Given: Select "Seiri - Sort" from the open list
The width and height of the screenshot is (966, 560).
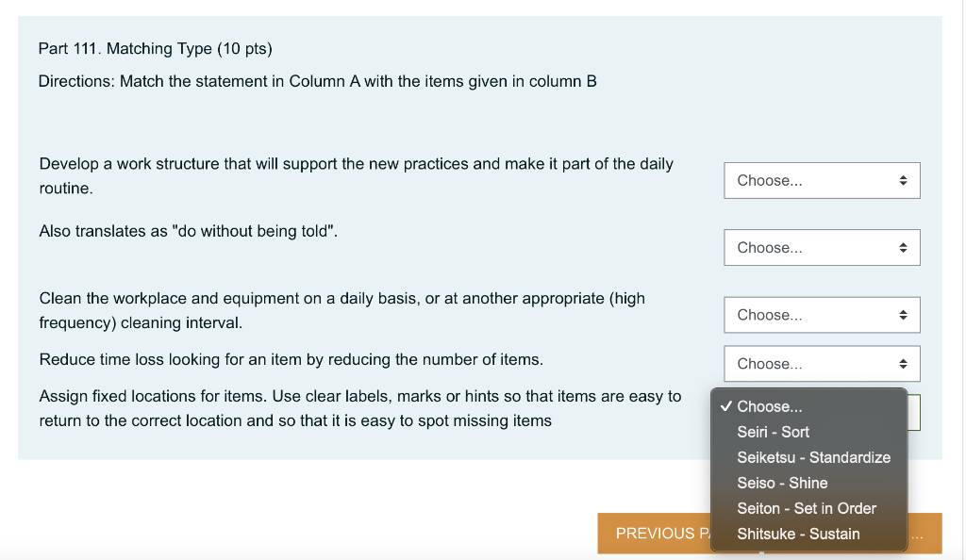Looking at the screenshot, I should tap(773, 432).
